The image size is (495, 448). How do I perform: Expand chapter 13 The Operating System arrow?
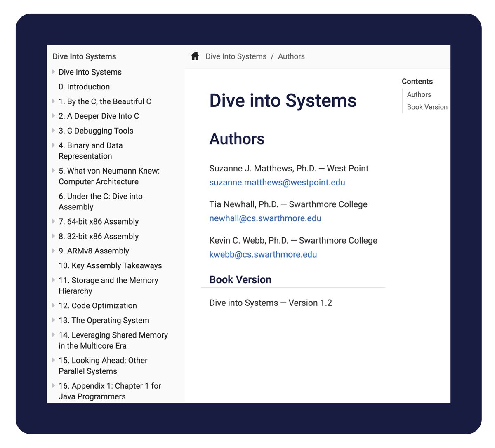[x=54, y=320]
